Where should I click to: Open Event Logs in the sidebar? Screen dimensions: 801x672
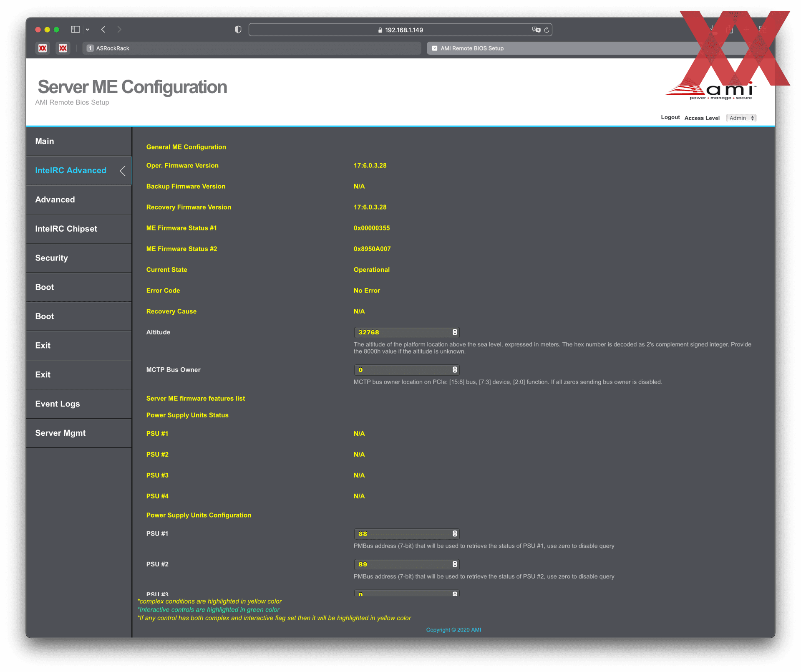coord(78,404)
